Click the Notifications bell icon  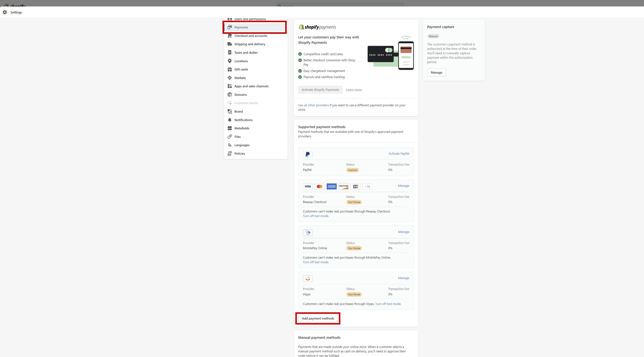230,120
